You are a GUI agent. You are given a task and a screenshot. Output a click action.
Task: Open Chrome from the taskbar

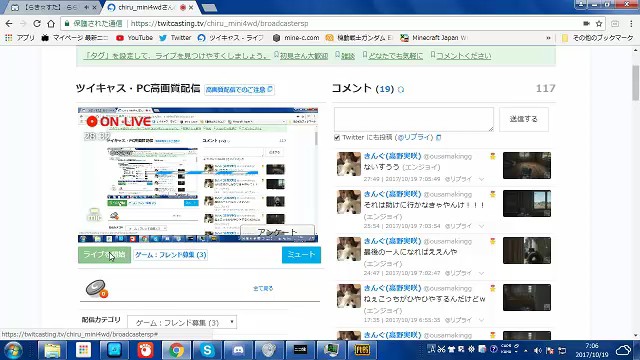pos(176,350)
